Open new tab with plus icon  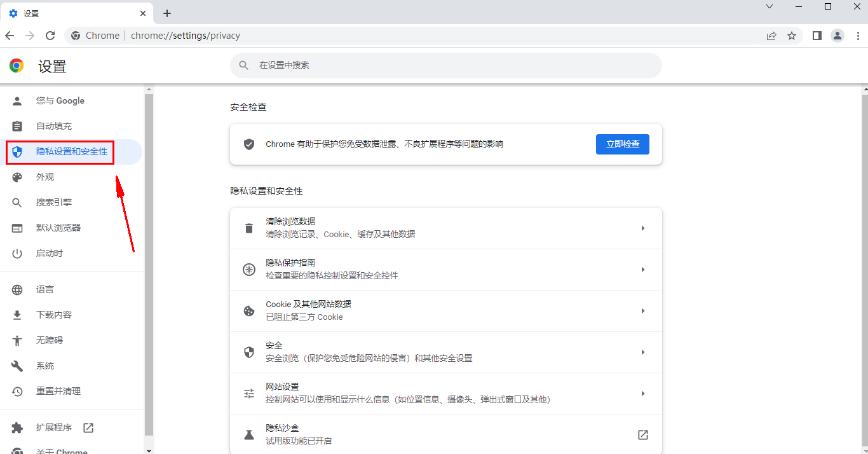click(167, 13)
